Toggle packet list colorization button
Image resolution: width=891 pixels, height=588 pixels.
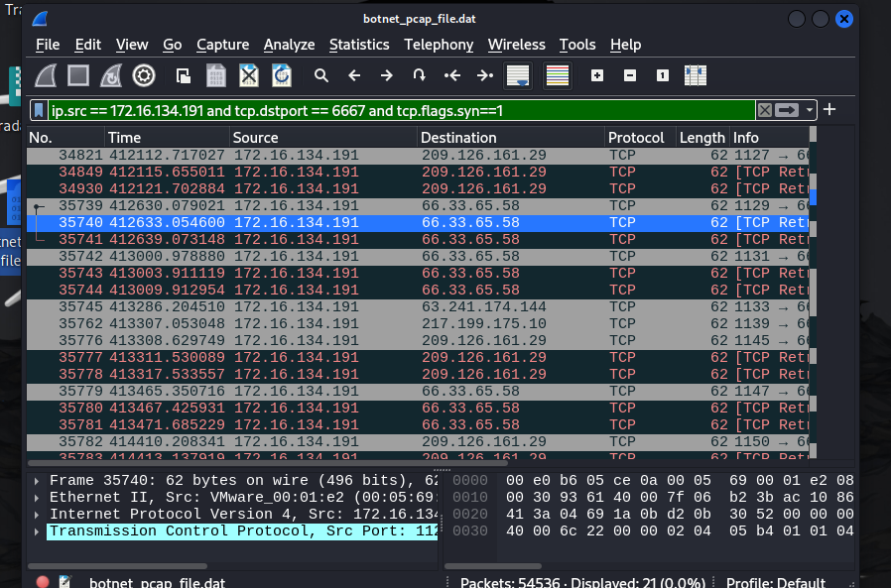558,75
